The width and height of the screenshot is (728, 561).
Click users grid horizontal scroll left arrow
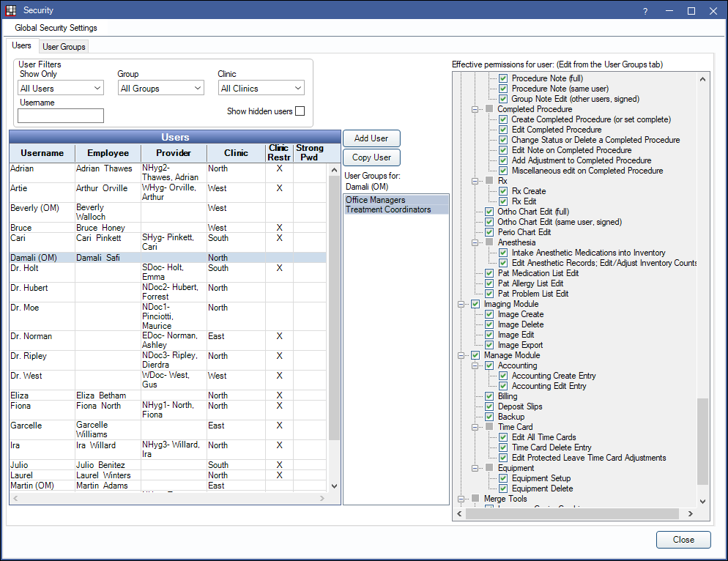15,499
